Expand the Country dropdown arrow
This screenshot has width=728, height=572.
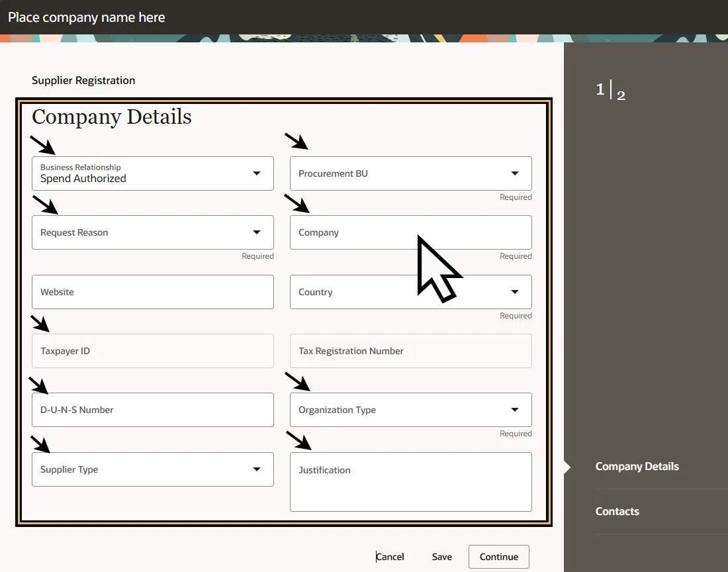click(515, 292)
